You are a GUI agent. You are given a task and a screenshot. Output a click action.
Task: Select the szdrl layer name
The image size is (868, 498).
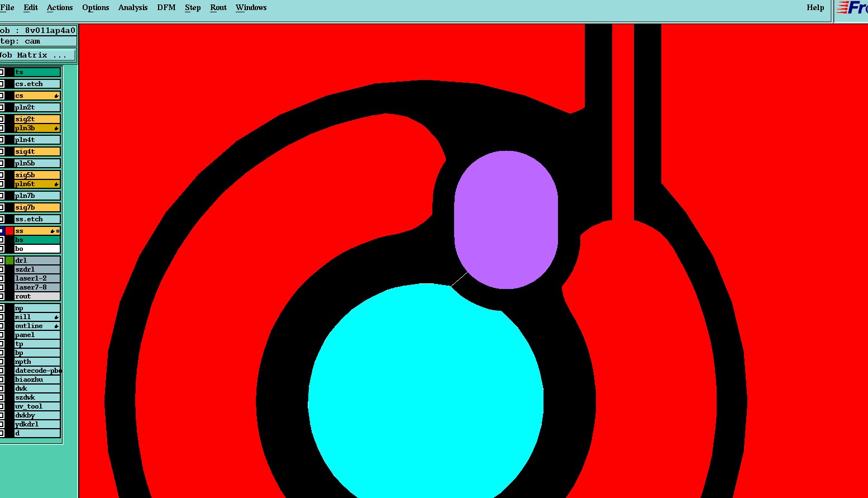(x=37, y=269)
